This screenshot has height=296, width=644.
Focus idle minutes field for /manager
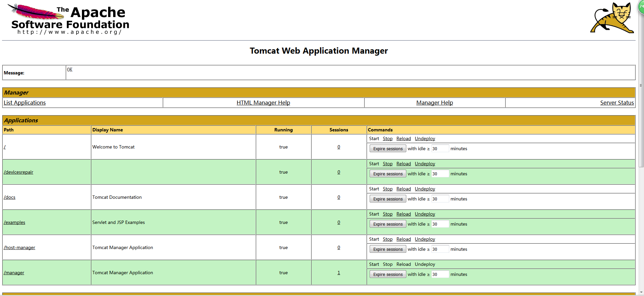click(440, 274)
